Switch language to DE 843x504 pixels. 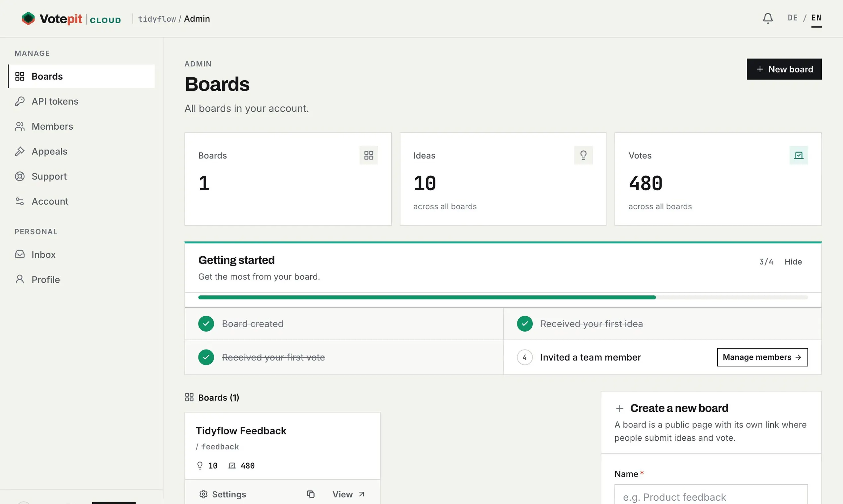793,18
